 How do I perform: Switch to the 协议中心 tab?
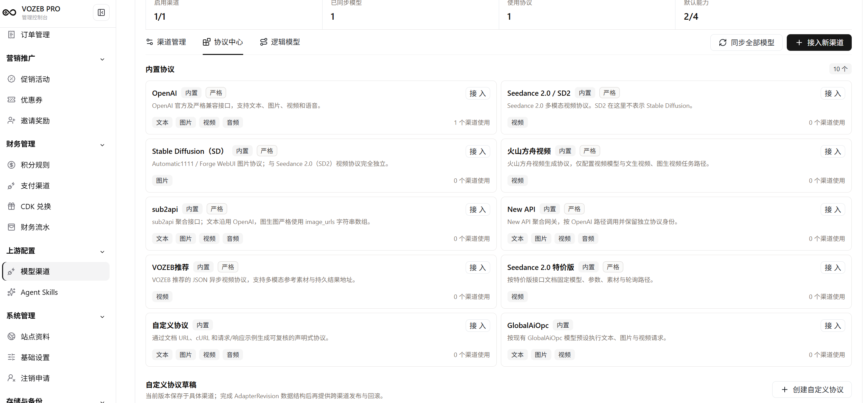[x=223, y=42]
